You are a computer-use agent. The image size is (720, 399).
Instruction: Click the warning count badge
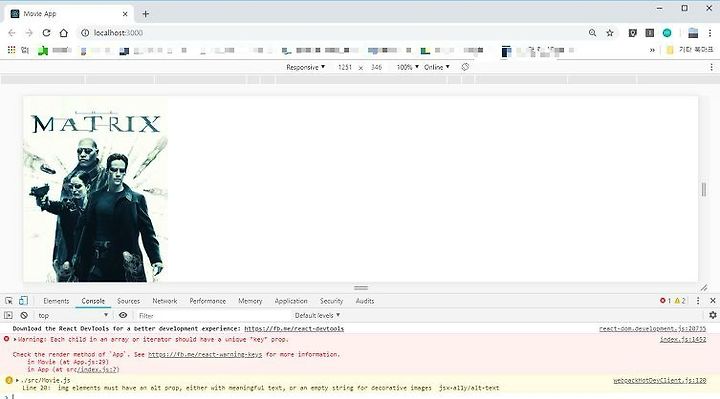(x=680, y=301)
